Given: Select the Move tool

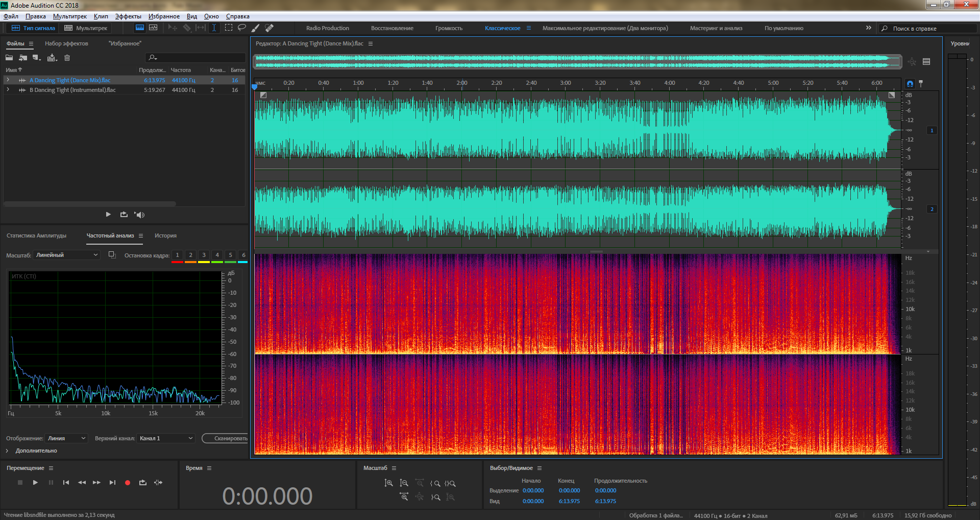Looking at the screenshot, I should [173, 28].
